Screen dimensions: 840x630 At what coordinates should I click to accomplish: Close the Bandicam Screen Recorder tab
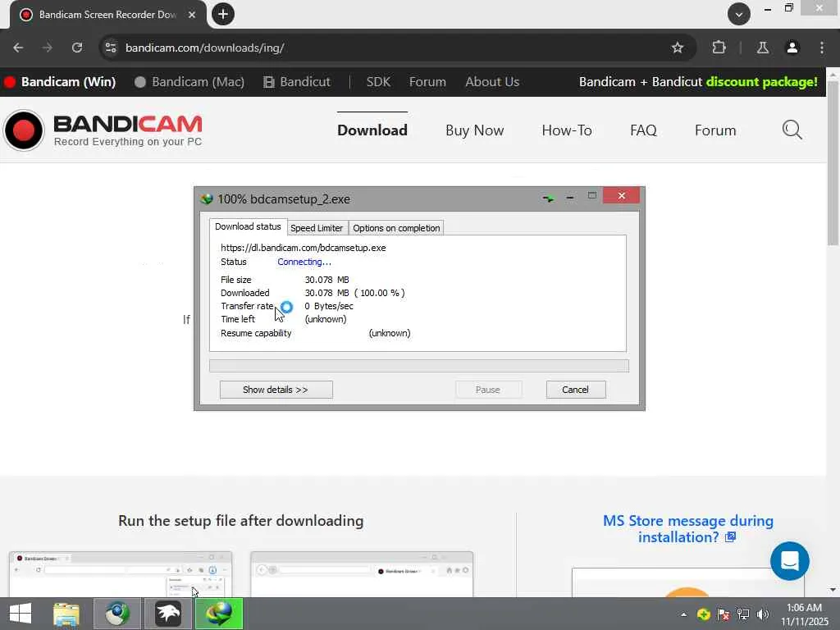pos(192,15)
